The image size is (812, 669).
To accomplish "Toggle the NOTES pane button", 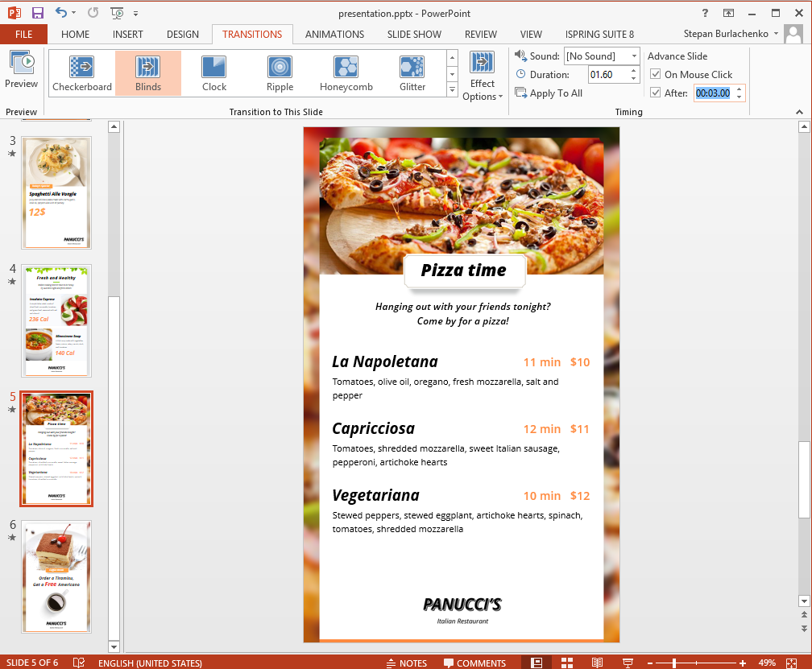I will (407, 663).
